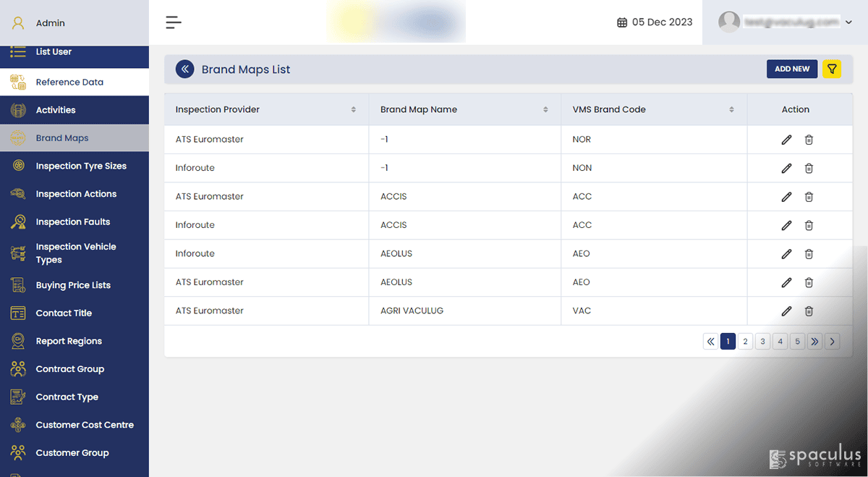
Task: Go to next page with single arrow
Action: pyautogui.click(x=832, y=342)
